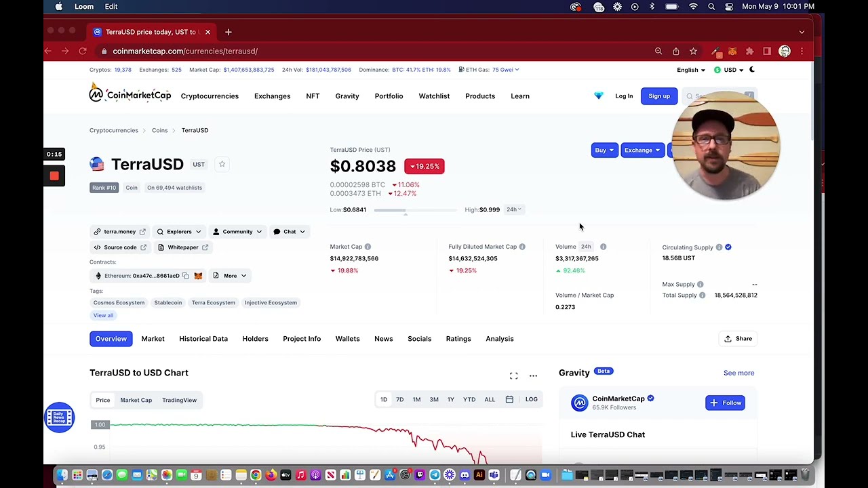
Task: Open the Loom menu in the menu bar
Action: point(84,7)
